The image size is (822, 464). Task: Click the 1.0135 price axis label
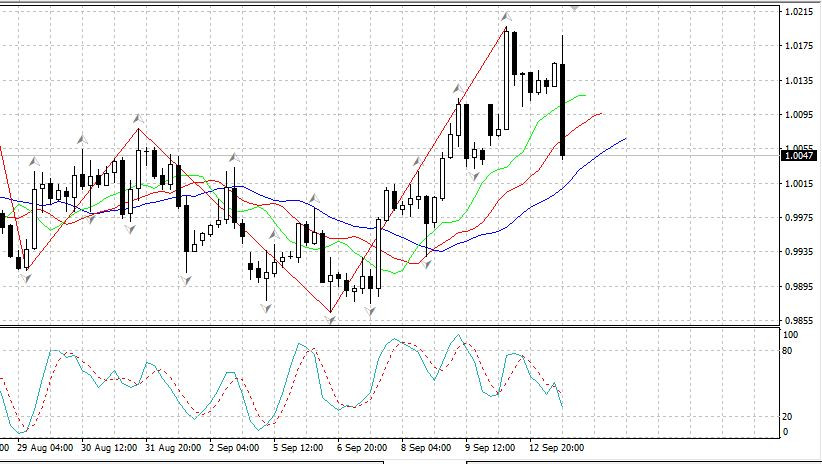point(799,81)
